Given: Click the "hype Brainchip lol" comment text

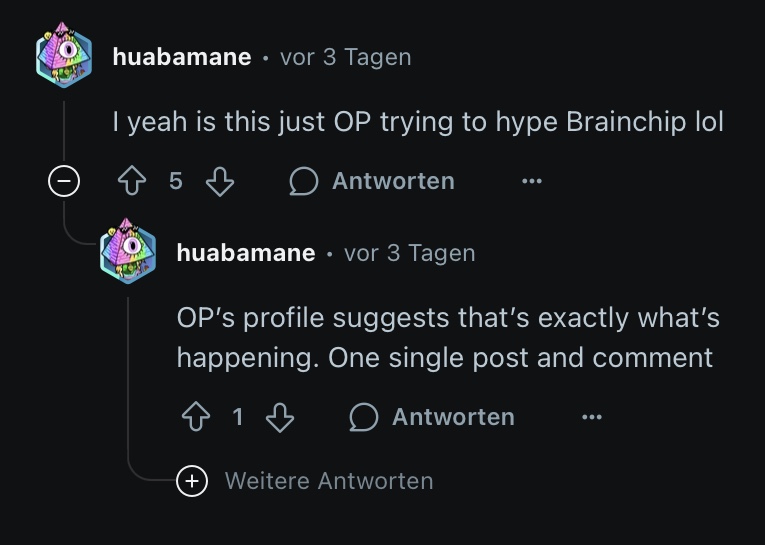Looking at the screenshot, I should tap(418, 122).
